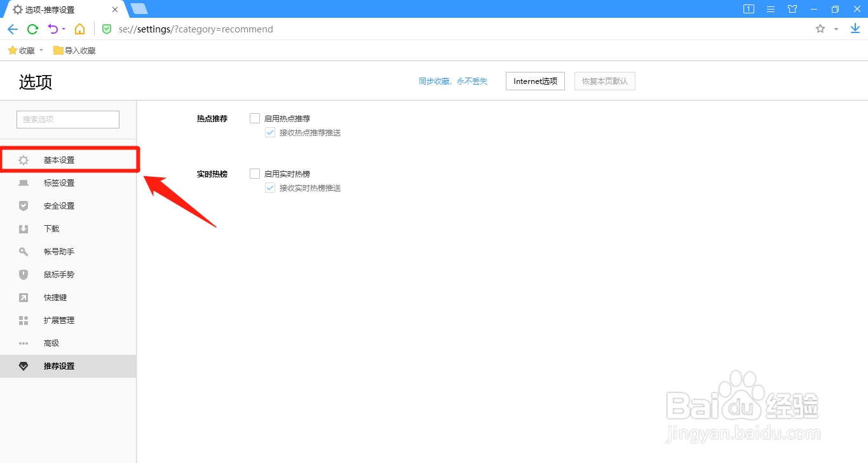
Task: Open the 同步收藏，永不丢失 link
Action: coord(453,81)
